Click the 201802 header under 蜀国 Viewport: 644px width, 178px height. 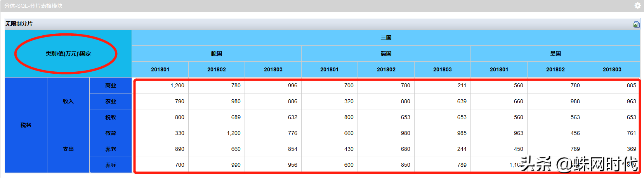point(386,69)
